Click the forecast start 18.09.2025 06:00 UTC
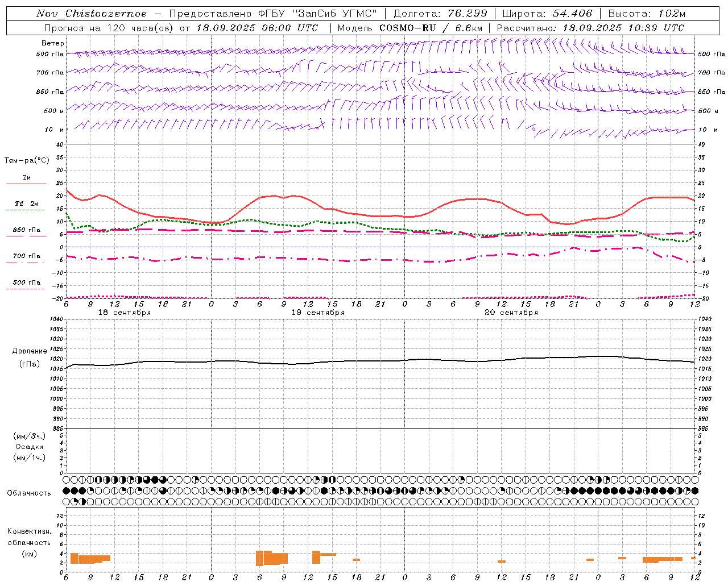The image size is (728, 582). tap(257, 28)
